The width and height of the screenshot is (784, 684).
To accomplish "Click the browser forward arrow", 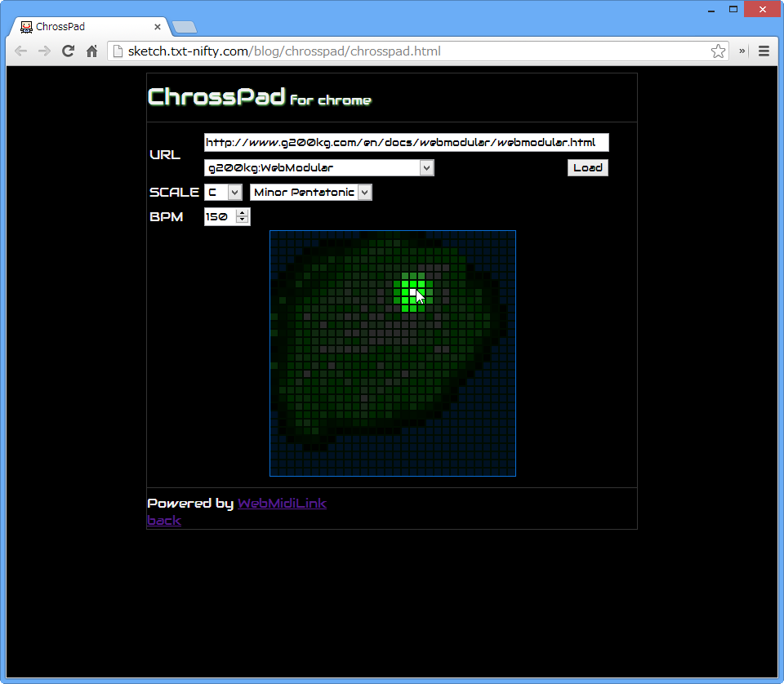I will (x=44, y=51).
